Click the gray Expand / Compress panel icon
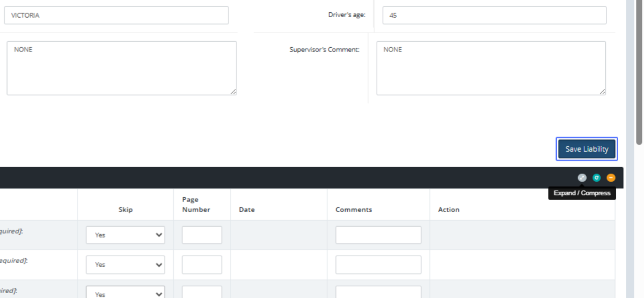 click(x=582, y=178)
